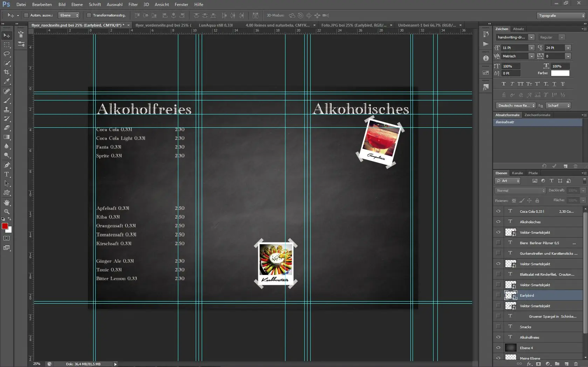Select the Eyedropper tool
The width and height of the screenshot is (588, 367).
pos(7,81)
